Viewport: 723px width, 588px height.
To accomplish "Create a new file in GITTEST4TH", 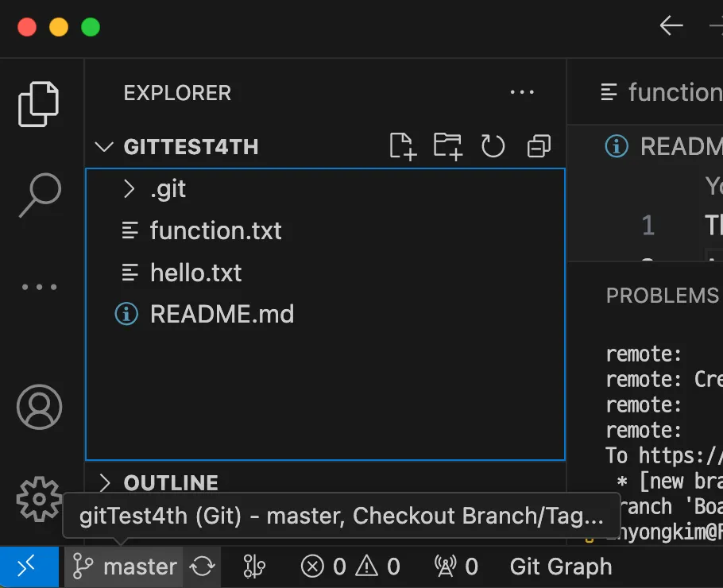I will pos(403,146).
